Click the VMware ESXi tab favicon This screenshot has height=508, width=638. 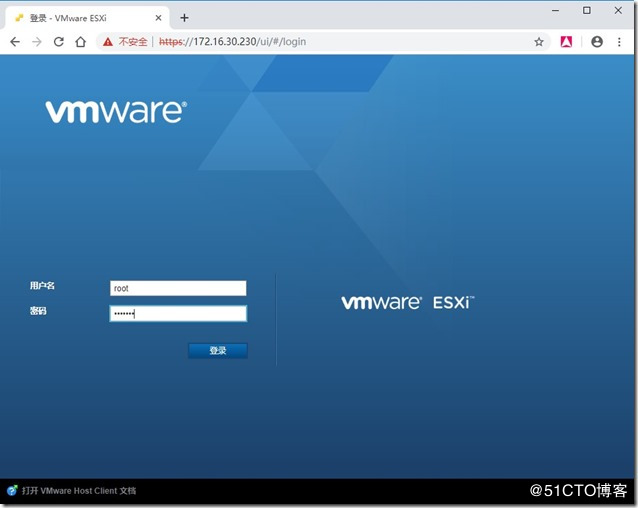(x=19, y=18)
